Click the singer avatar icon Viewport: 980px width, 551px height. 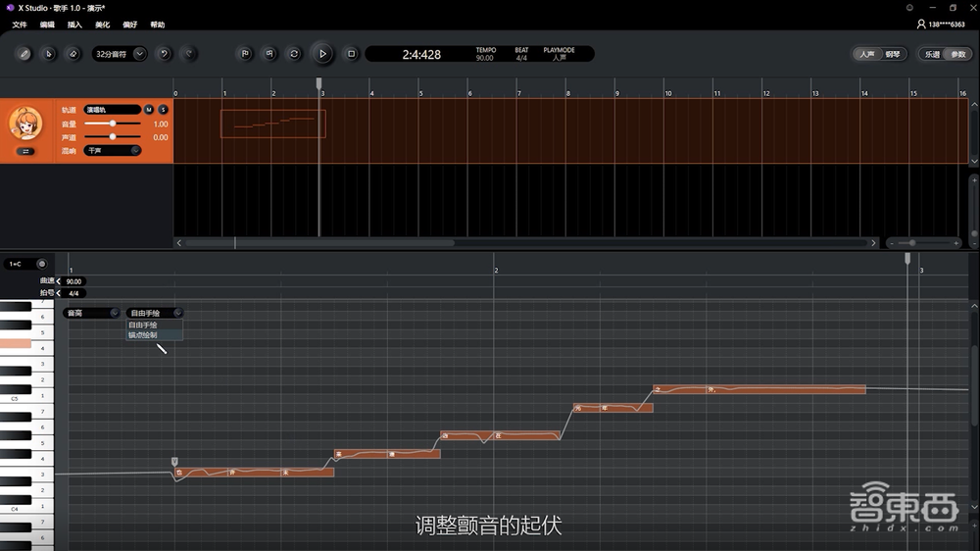pos(24,124)
